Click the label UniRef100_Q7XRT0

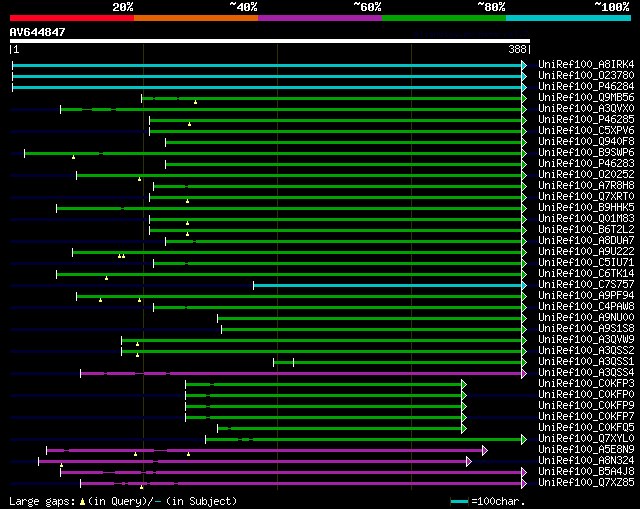(586, 197)
